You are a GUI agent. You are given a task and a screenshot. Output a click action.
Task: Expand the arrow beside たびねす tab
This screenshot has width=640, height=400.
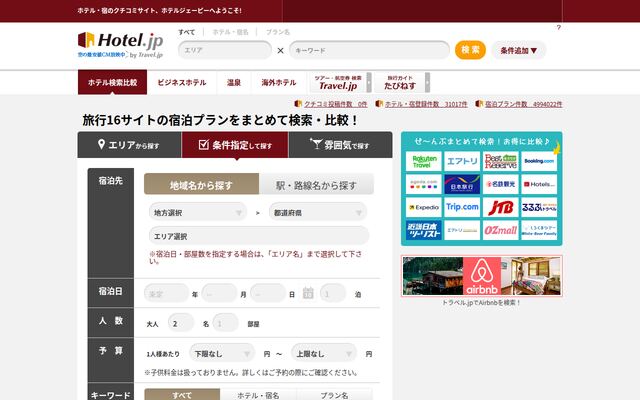click(427, 83)
